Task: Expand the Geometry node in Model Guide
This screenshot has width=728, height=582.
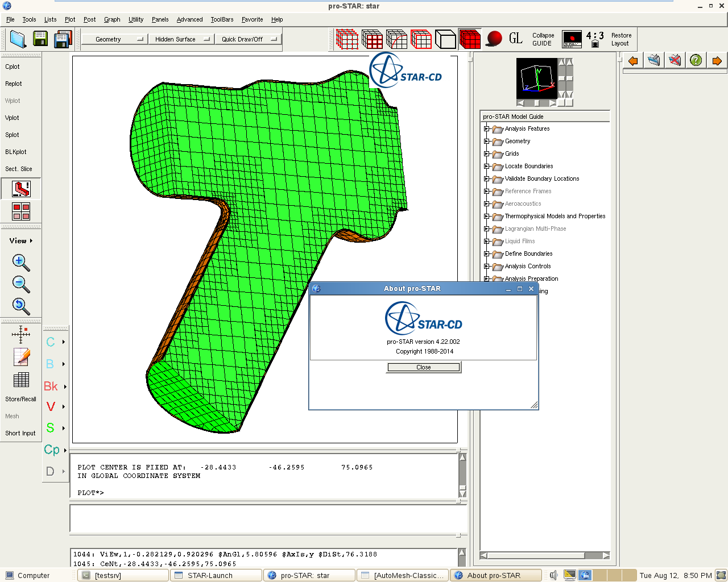Action: [487, 142]
